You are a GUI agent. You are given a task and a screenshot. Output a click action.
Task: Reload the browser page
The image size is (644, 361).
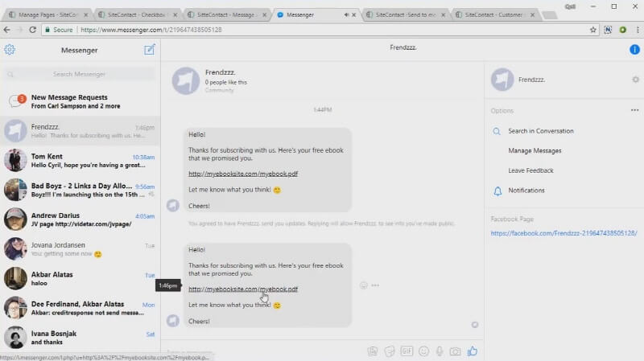(33, 30)
